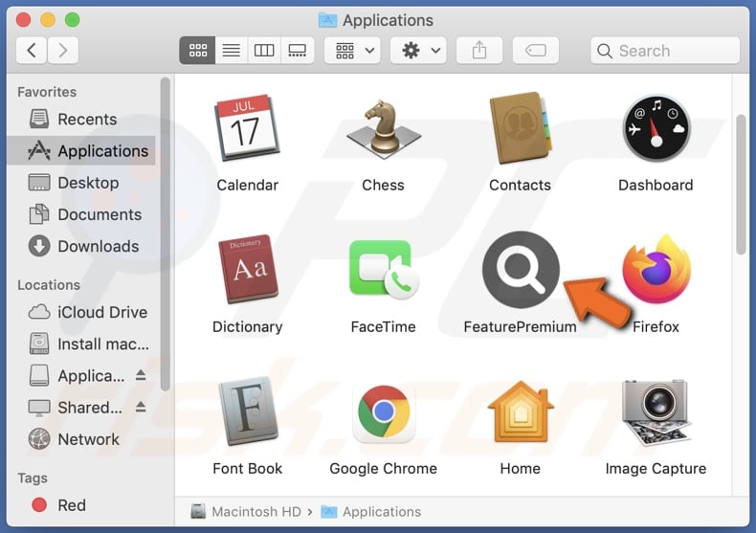Open Downloads in the sidebar
This screenshot has width=756, height=533.
pos(81,246)
